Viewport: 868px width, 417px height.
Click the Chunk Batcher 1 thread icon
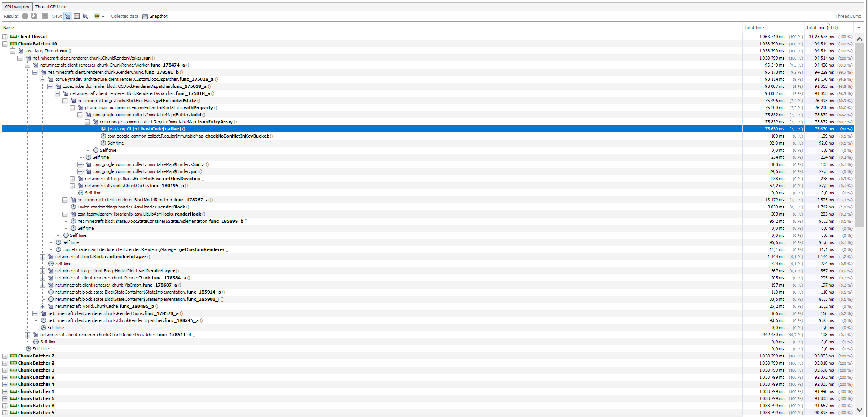point(13,391)
